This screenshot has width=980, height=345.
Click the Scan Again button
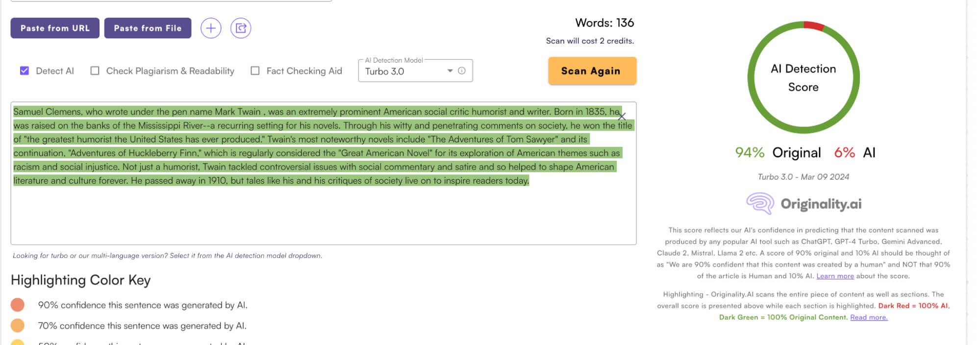[592, 71]
